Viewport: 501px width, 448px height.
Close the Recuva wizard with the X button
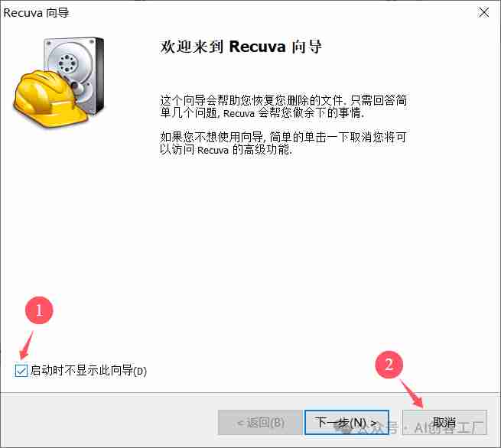click(483, 13)
